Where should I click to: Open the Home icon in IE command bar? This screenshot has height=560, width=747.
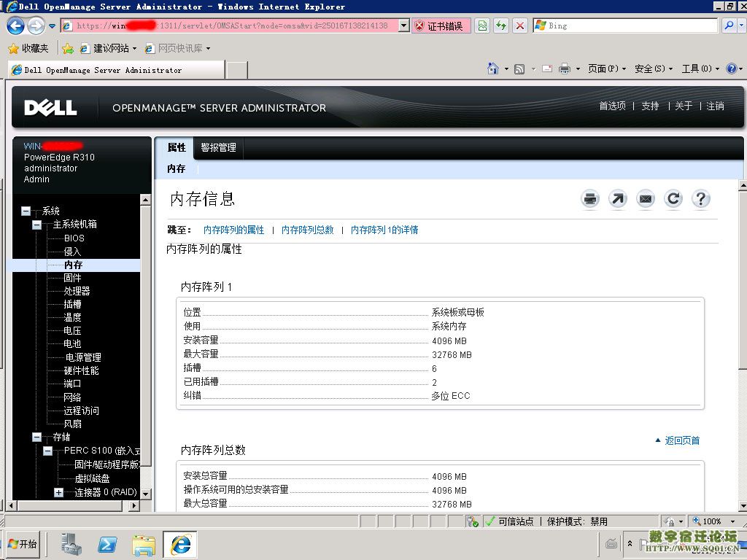click(x=493, y=69)
